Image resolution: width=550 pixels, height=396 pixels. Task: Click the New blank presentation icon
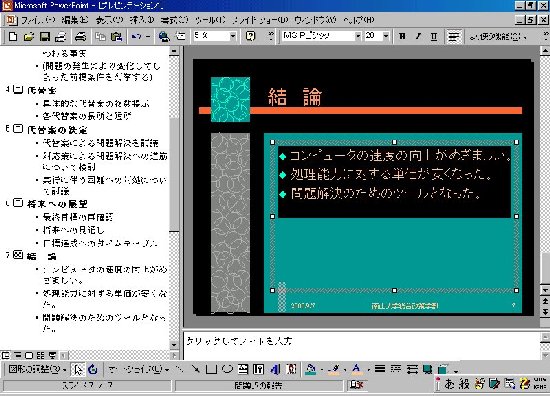(x=13, y=36)
